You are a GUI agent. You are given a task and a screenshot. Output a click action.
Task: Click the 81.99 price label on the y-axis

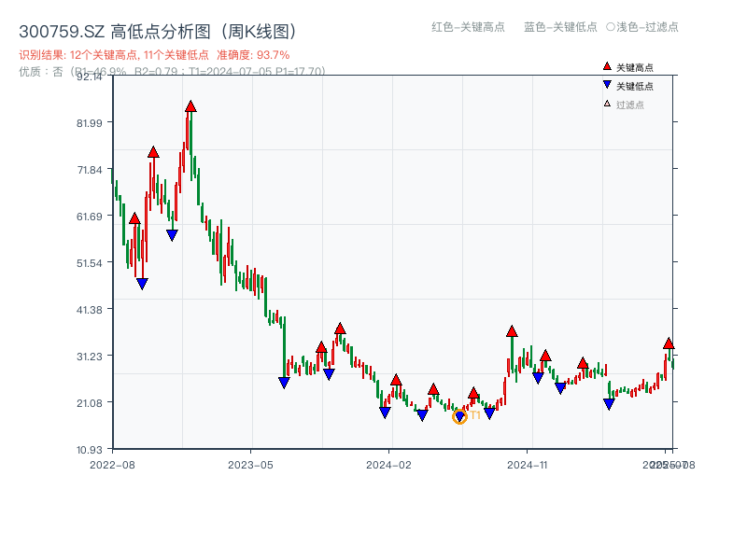(x=88, y=124)
